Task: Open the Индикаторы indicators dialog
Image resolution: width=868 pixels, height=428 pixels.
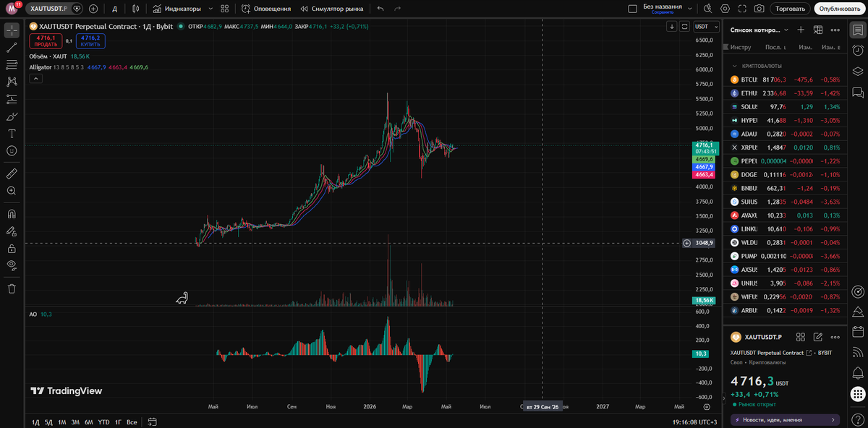Action: coord(176,9)
